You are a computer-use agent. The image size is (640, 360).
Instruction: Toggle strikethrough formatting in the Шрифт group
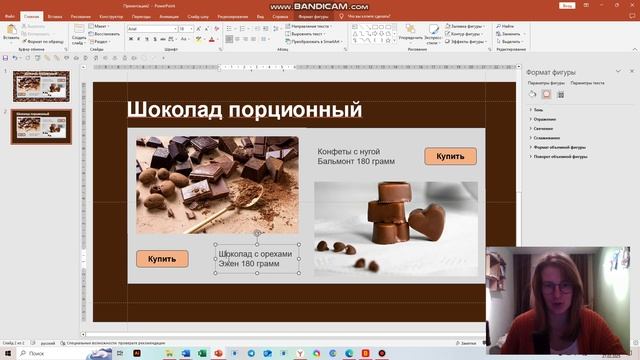163,39
